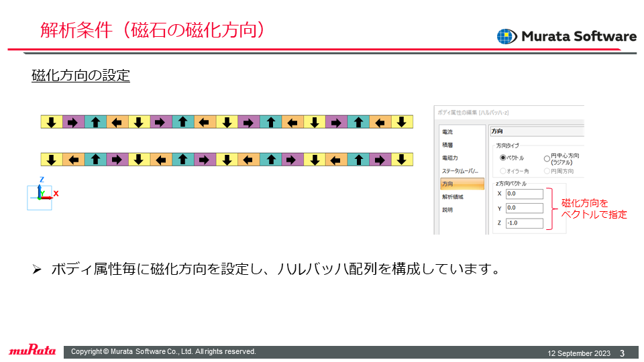Click the red X axis arrow label
The image size is (644, 362).
tap(56, 193)
